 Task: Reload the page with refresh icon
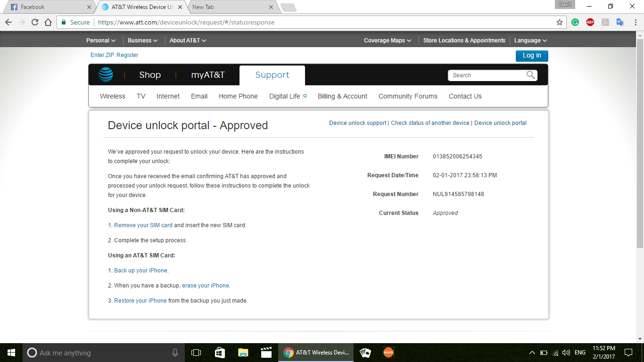(35, 22)
